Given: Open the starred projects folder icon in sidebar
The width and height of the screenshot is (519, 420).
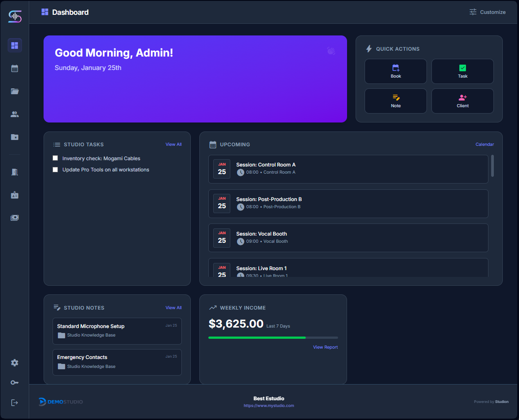Looking at the screenshot, I should point(14,137).
